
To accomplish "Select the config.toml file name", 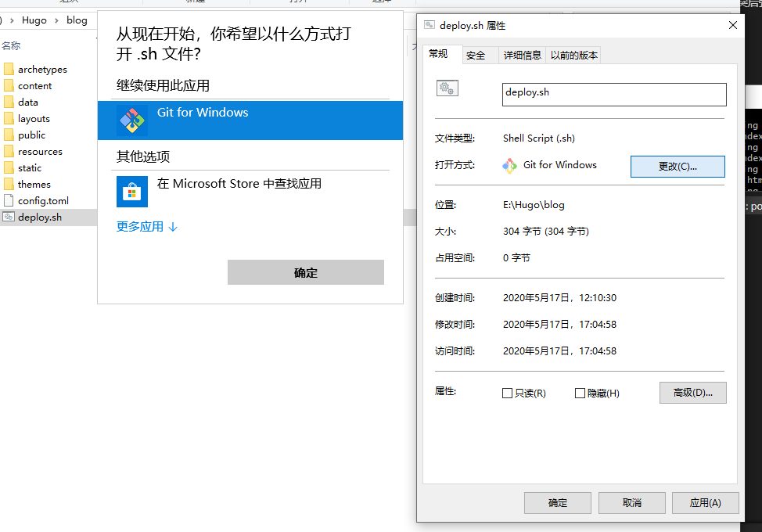I will [x=43, y=201].
